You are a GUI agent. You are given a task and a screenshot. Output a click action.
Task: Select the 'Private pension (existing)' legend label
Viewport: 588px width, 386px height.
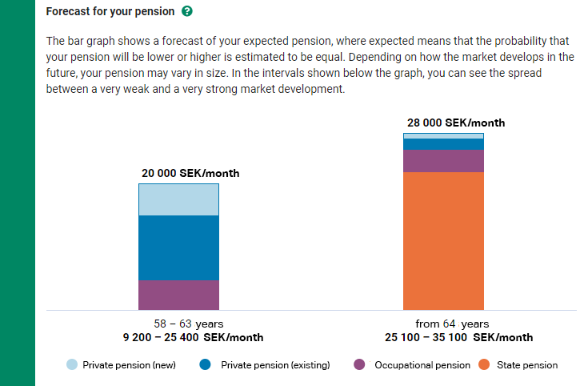[x=275, y=365]
